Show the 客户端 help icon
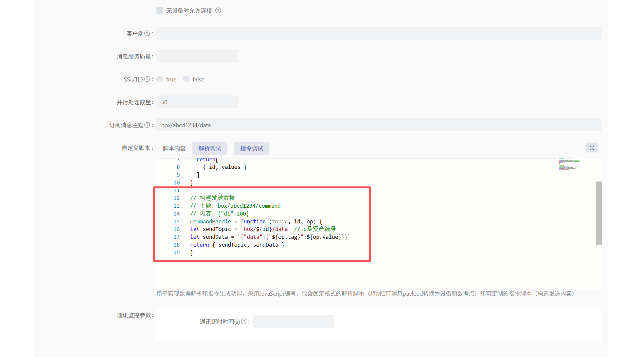624x364 pixels. tap(147, 33)
